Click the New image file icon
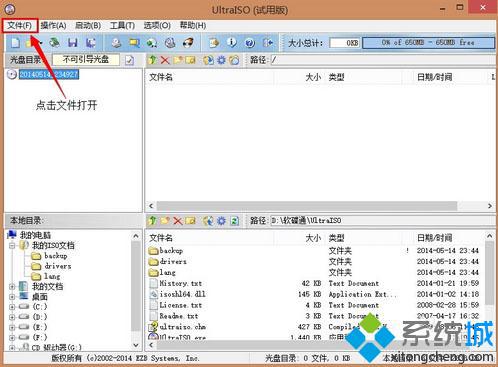 coord(15,43)
